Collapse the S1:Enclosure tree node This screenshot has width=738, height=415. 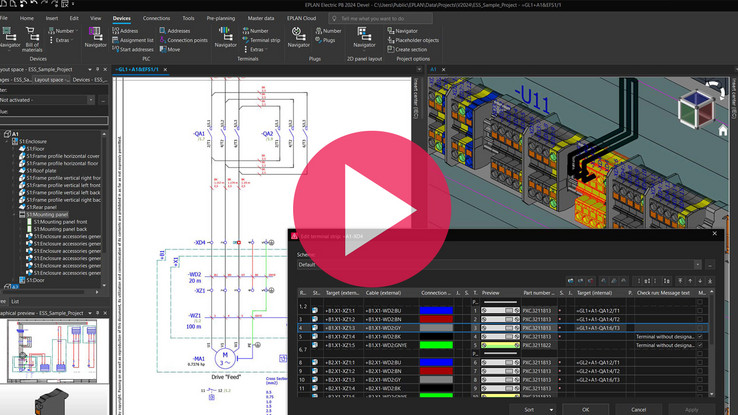[x=7, y=141]
